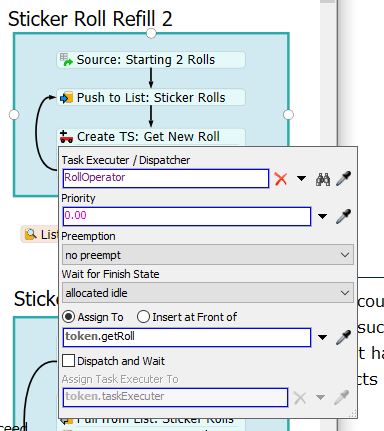Click into the RollOperator text field
This screenshot has height=431, width=384.
click(x=166, y=178)
